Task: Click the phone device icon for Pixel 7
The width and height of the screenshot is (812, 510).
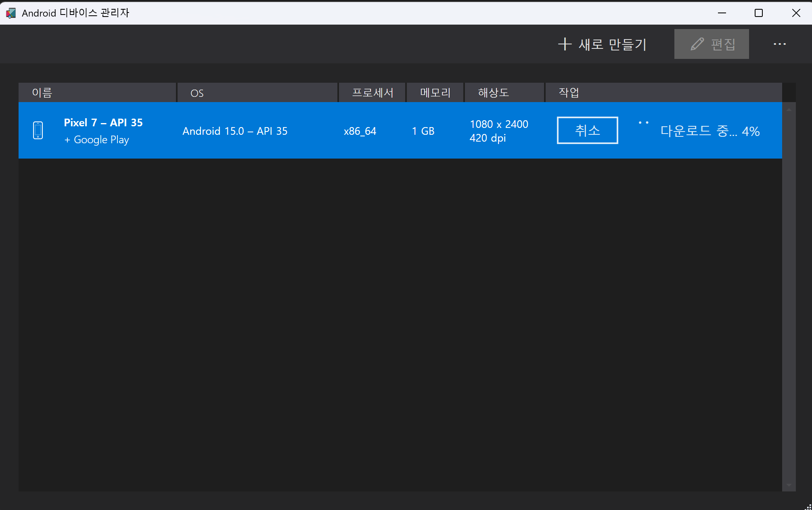Action: pos(38,130)
